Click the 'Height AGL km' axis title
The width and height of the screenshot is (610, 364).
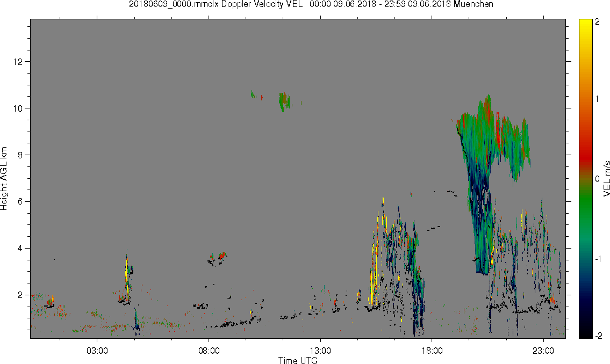[x=4, y=178]
